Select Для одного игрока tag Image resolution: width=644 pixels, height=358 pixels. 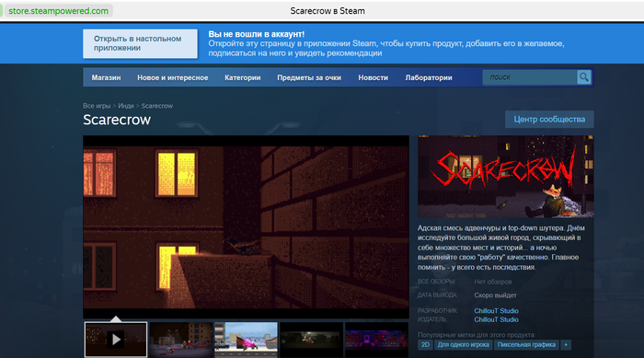click(x=463, y=345)
